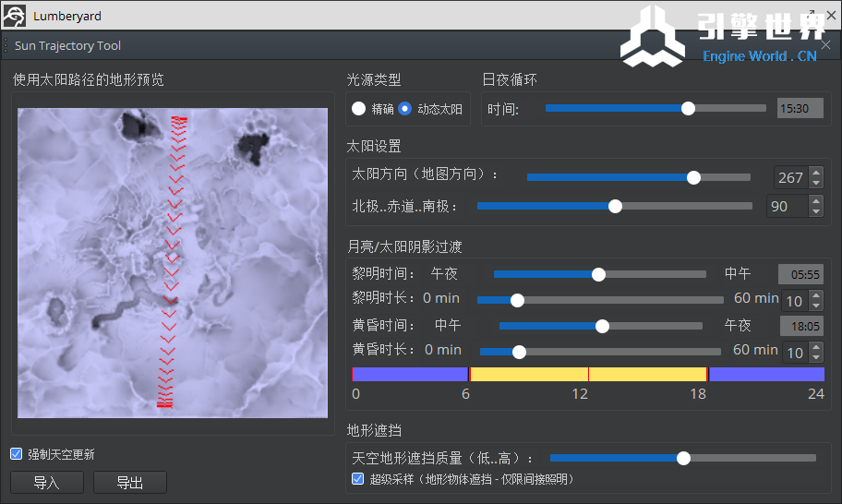Viewport: 842px width, 504px height.
Task: Increase the 黎明时长 spinner value
Action: coord(815,295)
